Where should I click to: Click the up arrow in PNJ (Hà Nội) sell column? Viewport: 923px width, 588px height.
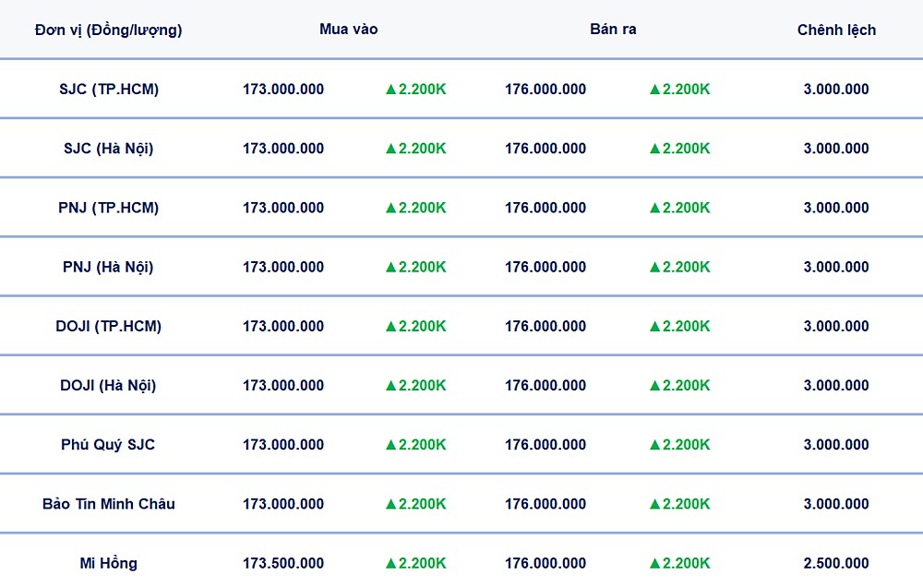click(x=655, y=267)
